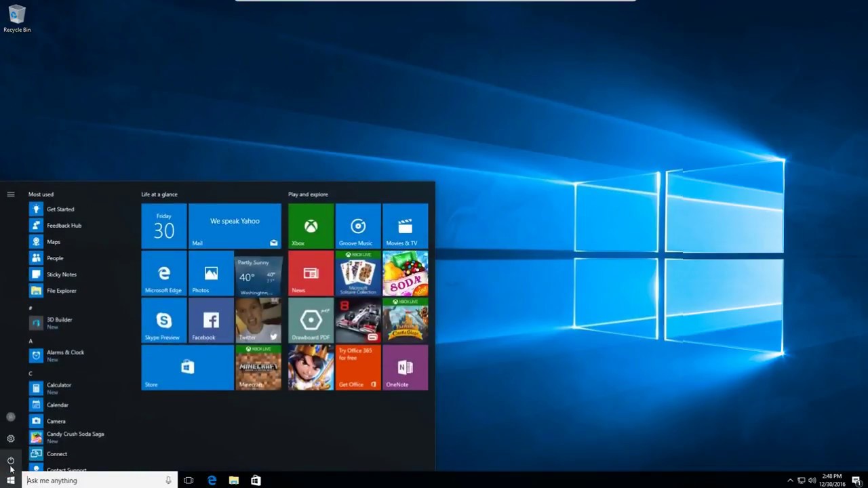Open the Drawboard PDF tile
The width and height of the screenshot is (868, 488).
coord(311,320)
